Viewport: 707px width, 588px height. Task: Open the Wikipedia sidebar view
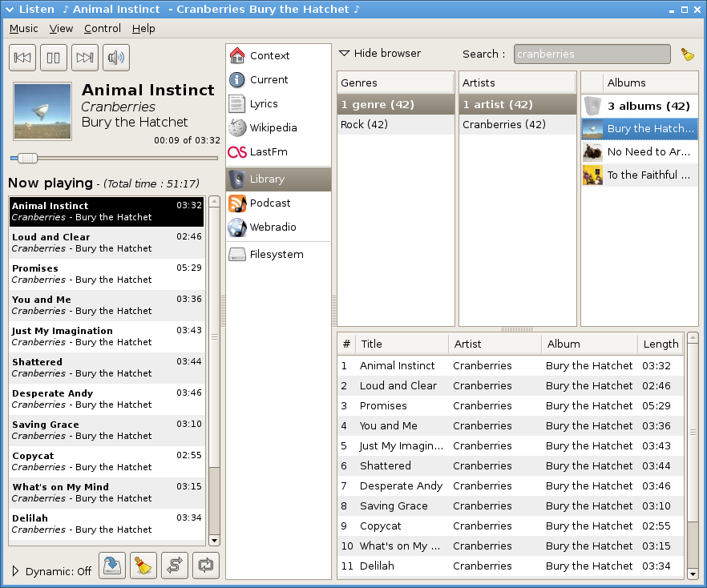point(273,127)
